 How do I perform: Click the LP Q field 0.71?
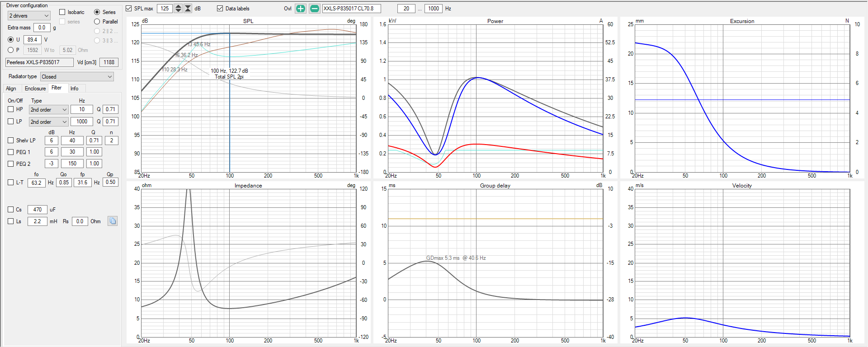pos(111,122)
